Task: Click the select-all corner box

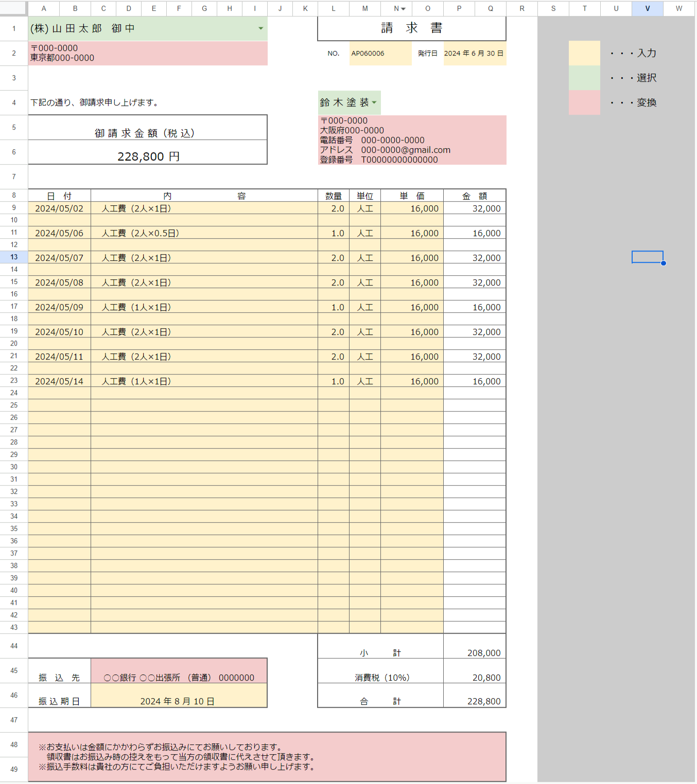Action: [x=14, y=8]
